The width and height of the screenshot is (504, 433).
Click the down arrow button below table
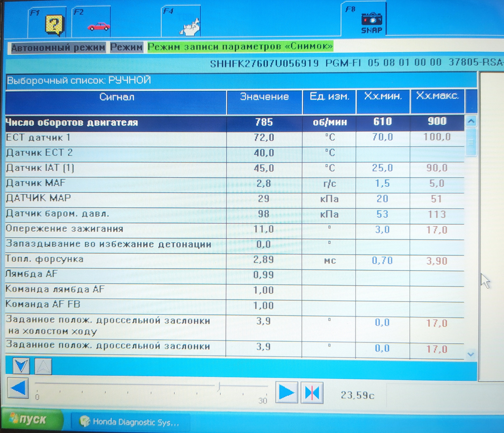21,366
